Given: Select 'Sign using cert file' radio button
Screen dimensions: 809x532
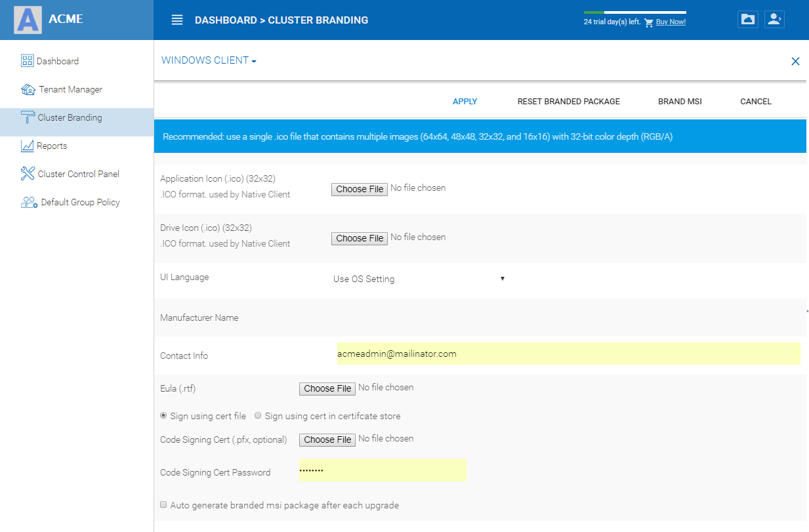Looking at the screenshot, I should [164, 415].
